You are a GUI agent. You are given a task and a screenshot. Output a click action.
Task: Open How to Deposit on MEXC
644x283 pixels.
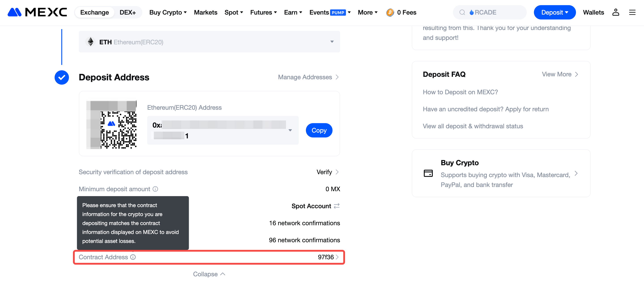460,92
